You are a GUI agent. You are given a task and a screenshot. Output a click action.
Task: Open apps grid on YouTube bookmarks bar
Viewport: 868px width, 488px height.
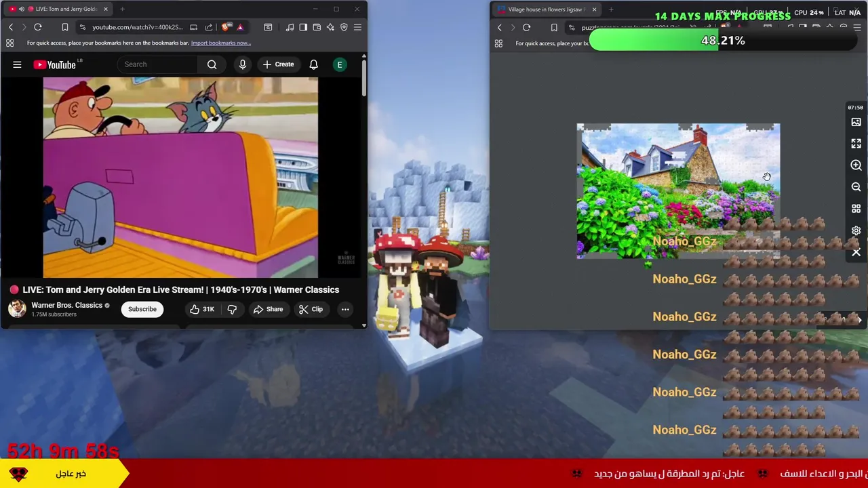tap(10, 43)
